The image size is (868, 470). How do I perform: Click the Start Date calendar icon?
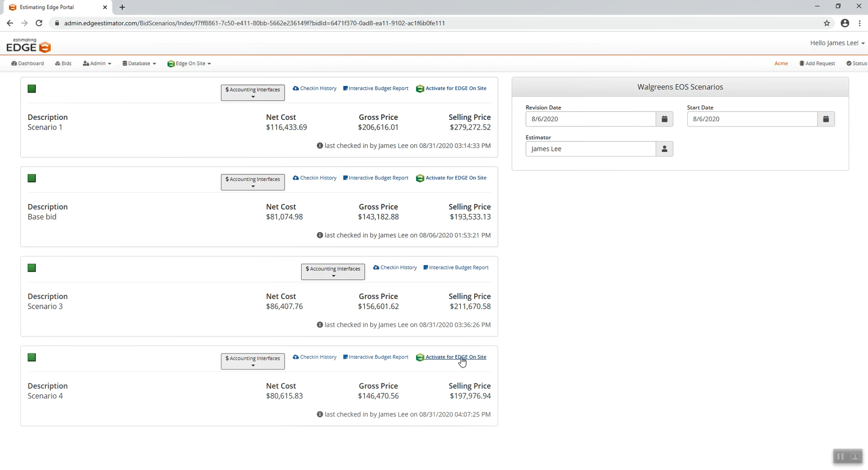pyautogui.click(x=826, y=119)
